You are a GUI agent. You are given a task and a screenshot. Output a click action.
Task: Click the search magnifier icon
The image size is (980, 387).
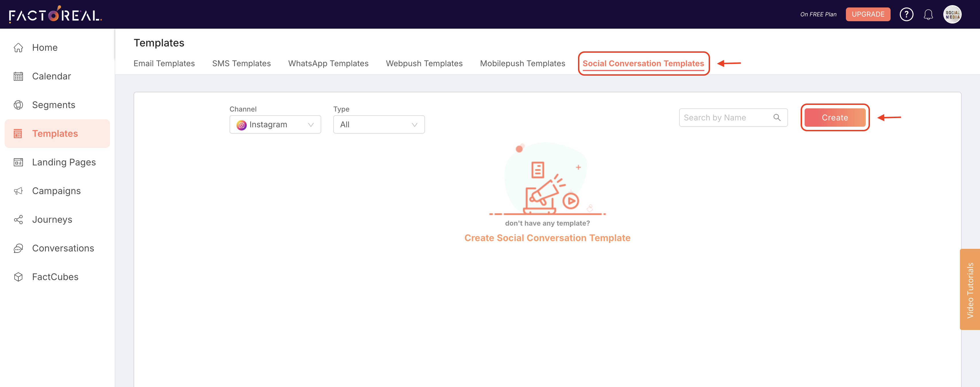pyautogui.click(x=777, y=118)
